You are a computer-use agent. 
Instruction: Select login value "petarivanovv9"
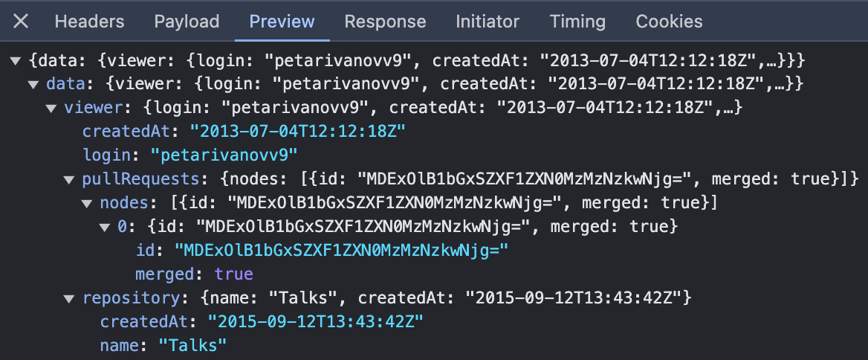pos(224,155)
